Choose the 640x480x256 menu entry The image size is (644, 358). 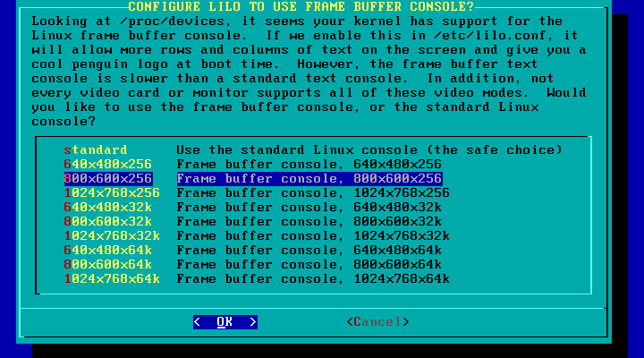pos(108,165)
